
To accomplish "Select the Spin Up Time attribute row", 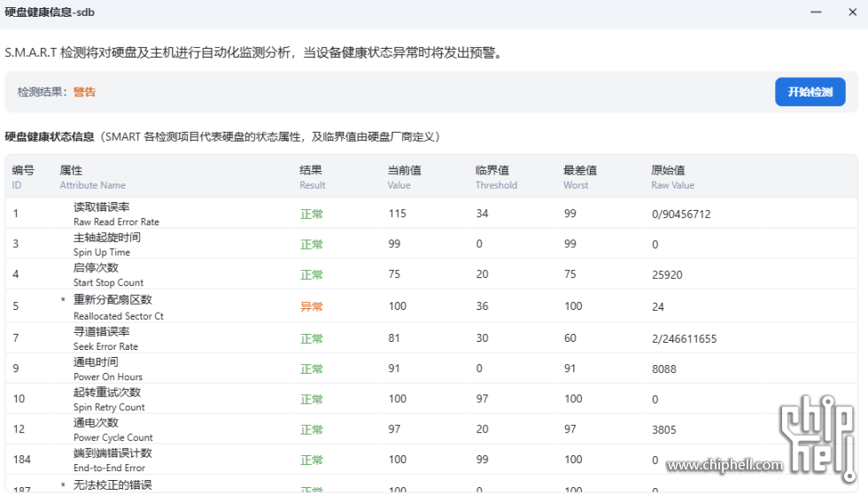I will tap(106, 244).
